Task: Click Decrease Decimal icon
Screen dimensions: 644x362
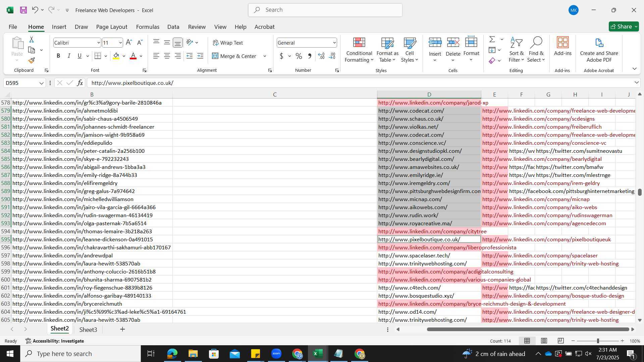Action: click(332, 56)
